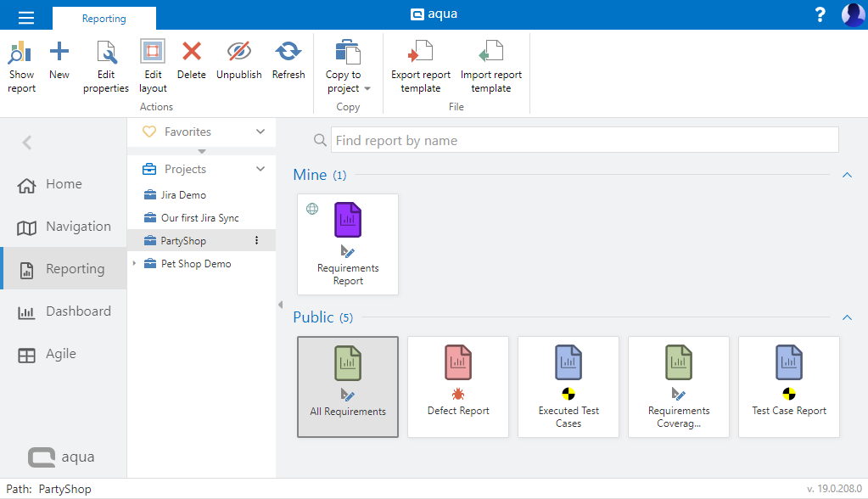Click the Find report by name field
This screenshot has width=868, height=499.
click(x=584, y=141)
